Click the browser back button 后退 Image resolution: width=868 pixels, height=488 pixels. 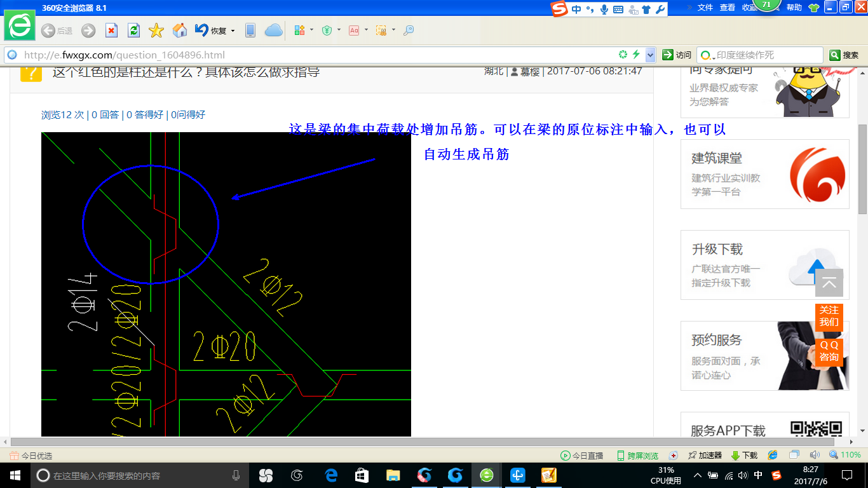tap(57, 30)
